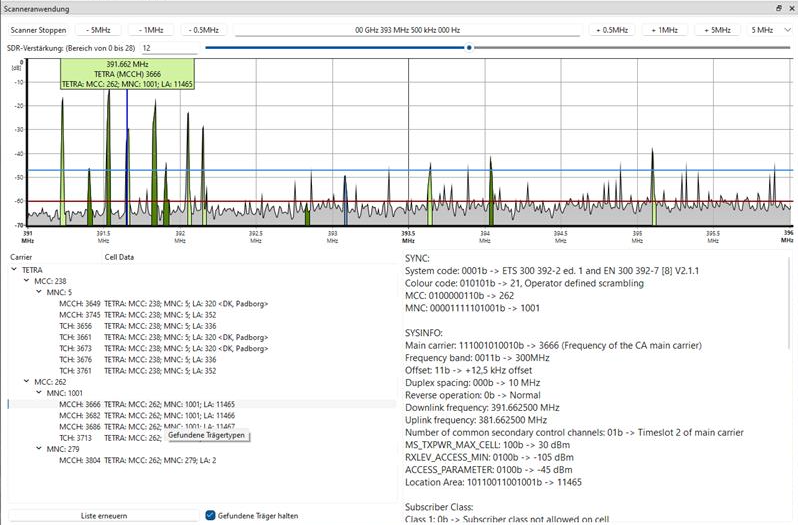Click 'Scanner Stoppen' button

point(38,30)
